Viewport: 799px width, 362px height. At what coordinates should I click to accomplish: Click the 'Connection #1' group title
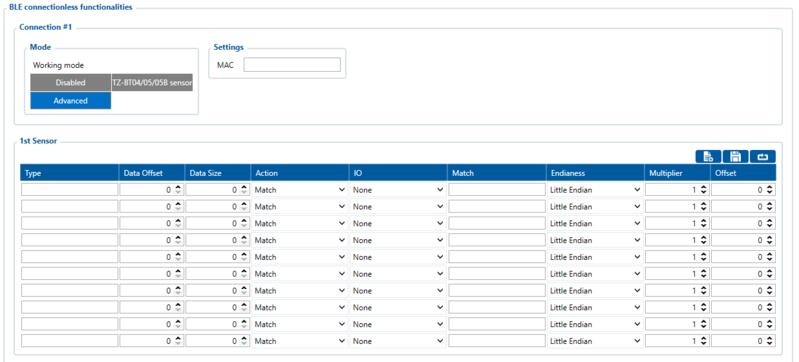45,27
